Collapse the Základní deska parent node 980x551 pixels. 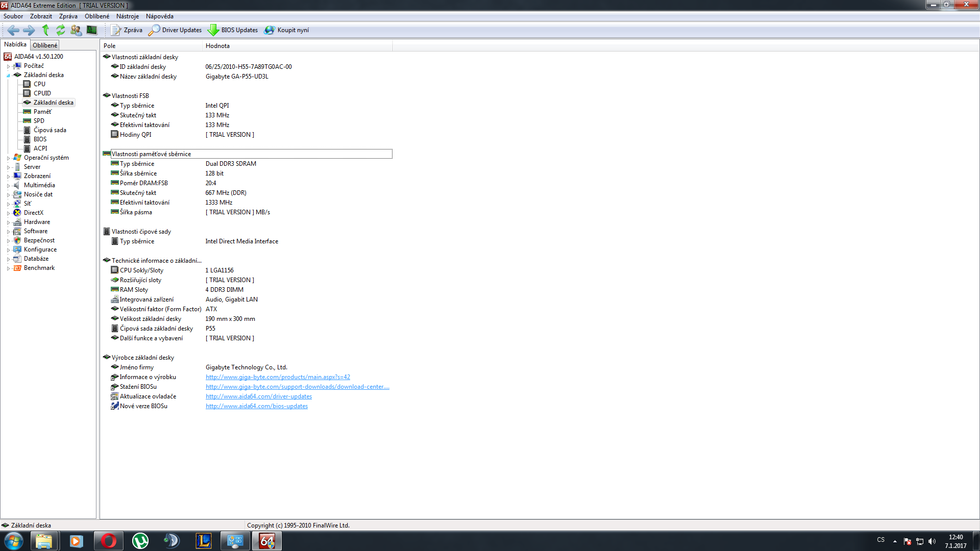[8, 76]
